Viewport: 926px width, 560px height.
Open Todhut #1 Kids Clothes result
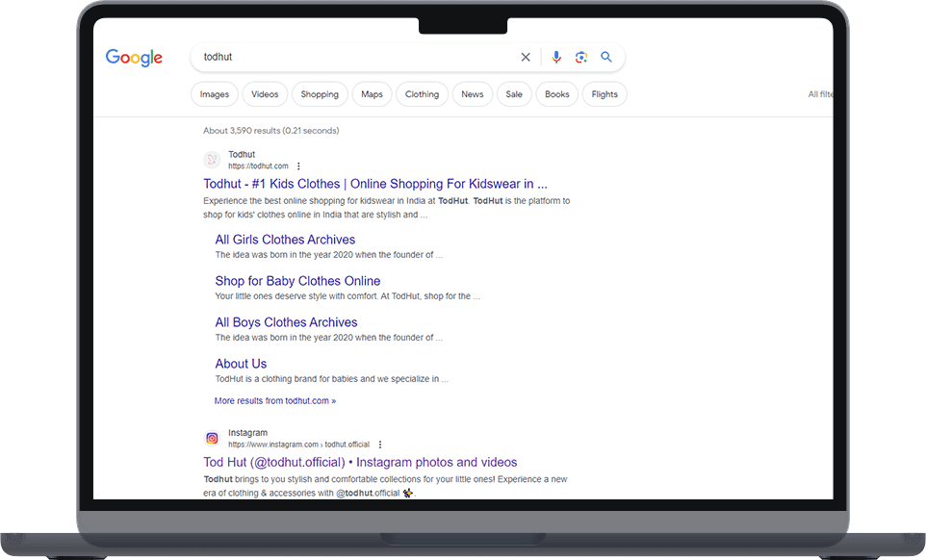[x=375, y=184]
